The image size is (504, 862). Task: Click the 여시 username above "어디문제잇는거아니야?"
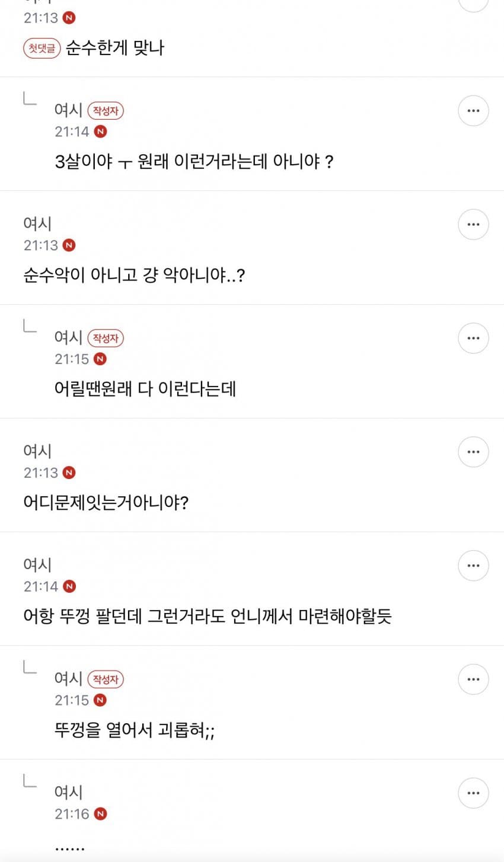(37, 451)
